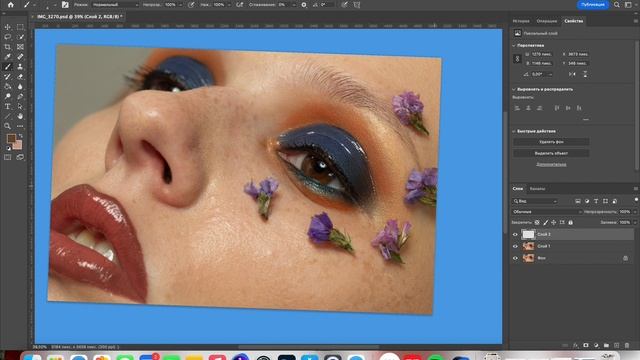
Task: Open brush opacity 100% dropdown arrow
Action: (x=180, y=5)
